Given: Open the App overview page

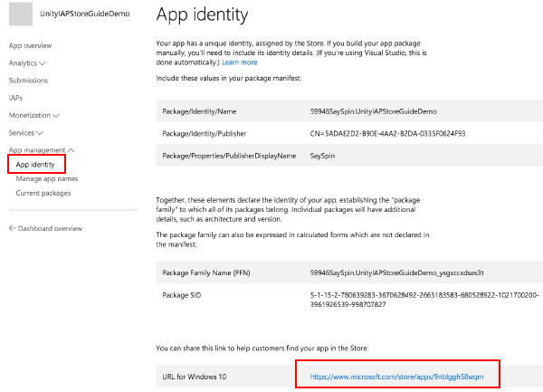Looking at the screenshot, I should click(x=30, y=45).
